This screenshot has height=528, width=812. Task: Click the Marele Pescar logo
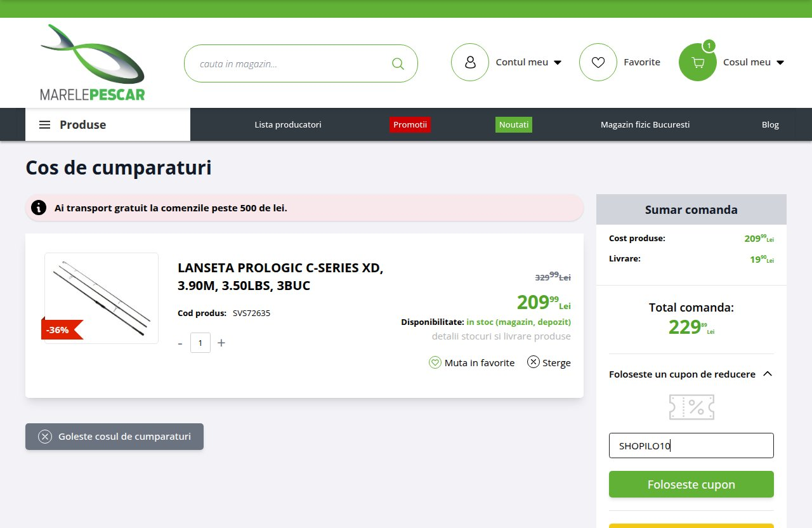tap(93, 62)
